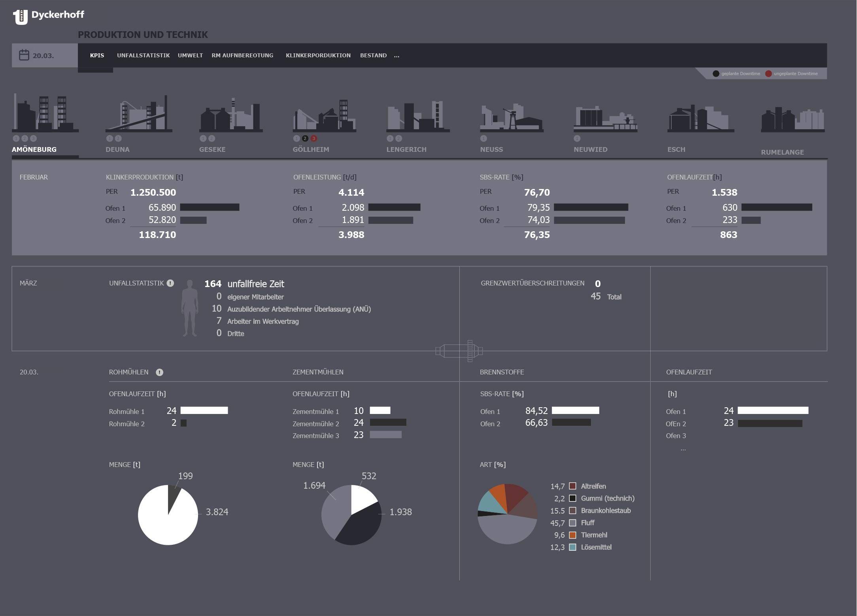The image size is (857, 616).
Task: Select the Deuna plant label
Action: click(117, 149)
